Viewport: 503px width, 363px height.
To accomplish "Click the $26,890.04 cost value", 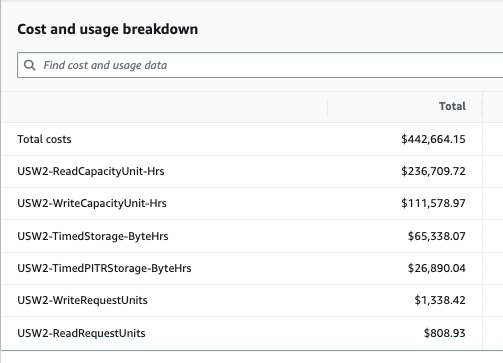I will 437,268.
